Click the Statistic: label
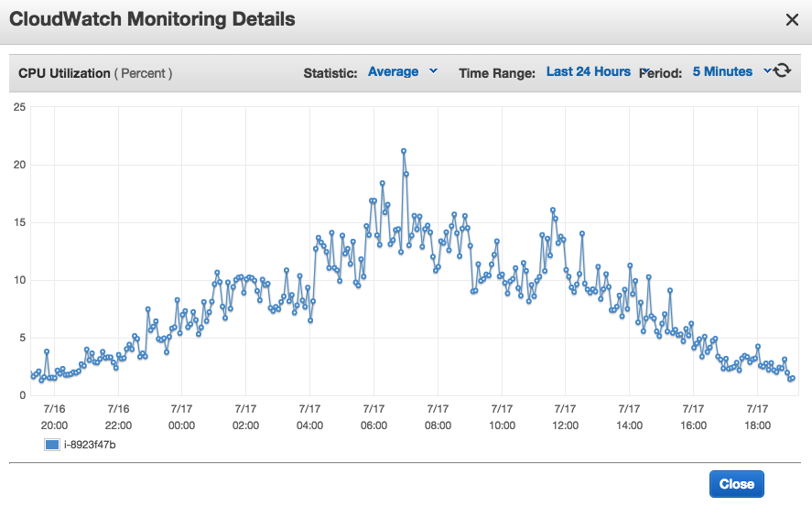The height and width of the screenshot is (506, 812). coord(330,73)
